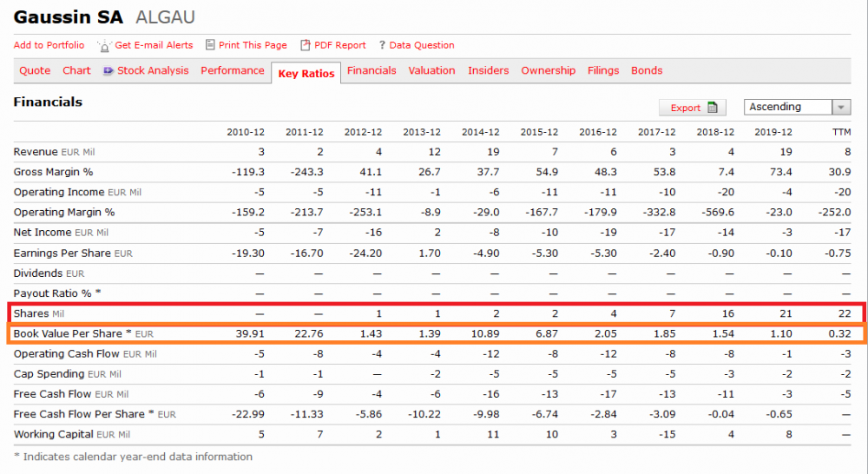The image size is (868, 474).
Task: Click the Net Income row label
Action: click(61, 232)
